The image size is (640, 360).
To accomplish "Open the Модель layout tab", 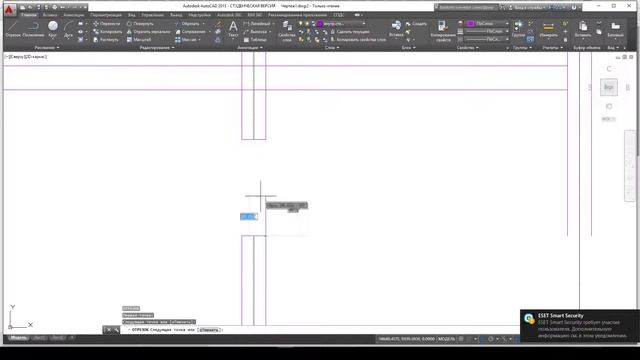I will click(x=18, y=338).
